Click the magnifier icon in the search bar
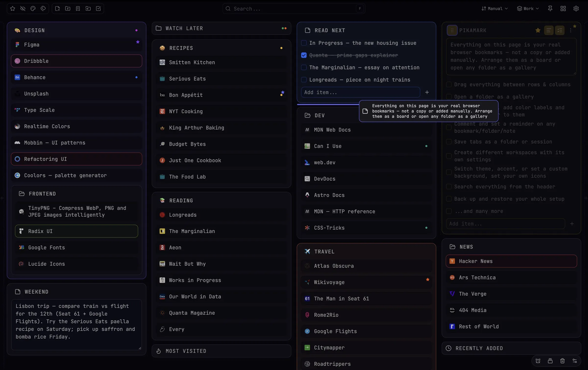 [x=228, y=9]
